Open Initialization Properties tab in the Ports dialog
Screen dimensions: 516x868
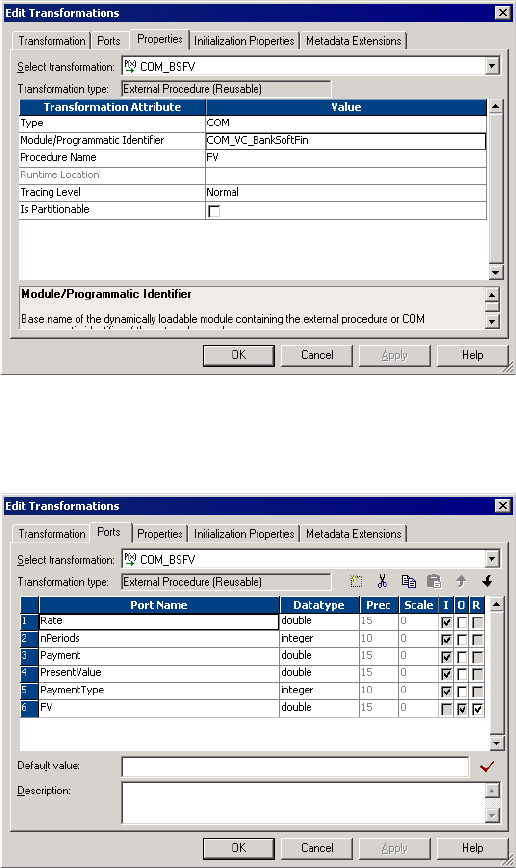pyautogui.click(x=244, y=534)
